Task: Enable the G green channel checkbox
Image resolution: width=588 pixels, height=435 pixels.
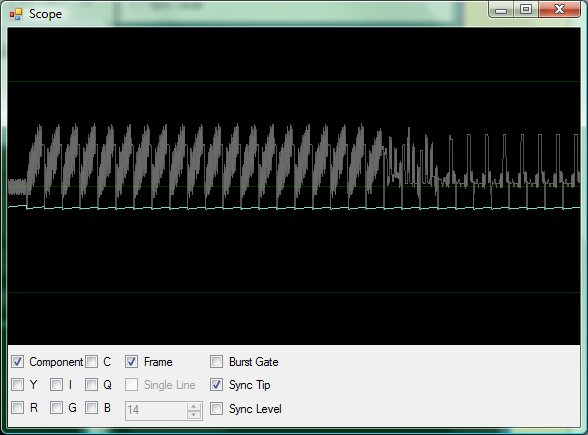Action: 56,408
